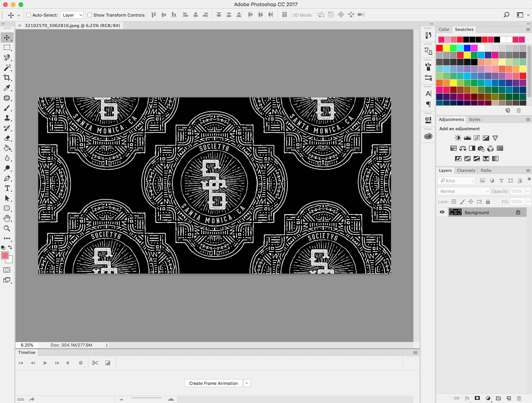
Task: Open the search icon in options bar
Action: tap(506, 15)
